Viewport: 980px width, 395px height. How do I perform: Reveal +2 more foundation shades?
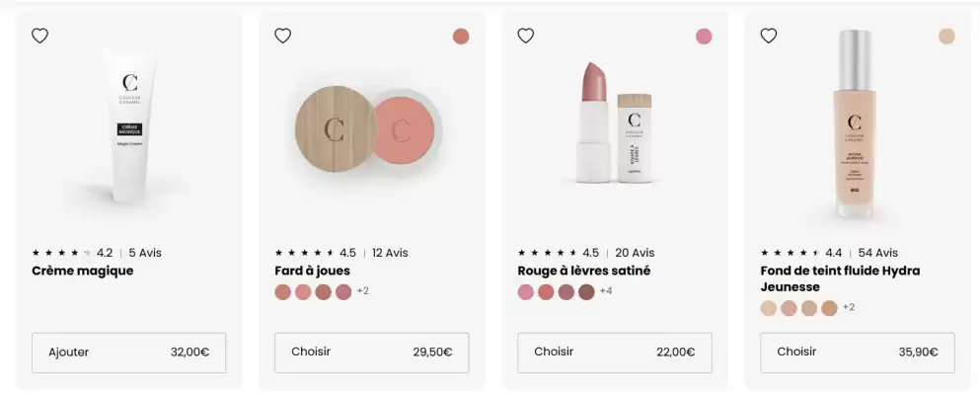click(849, 307)
